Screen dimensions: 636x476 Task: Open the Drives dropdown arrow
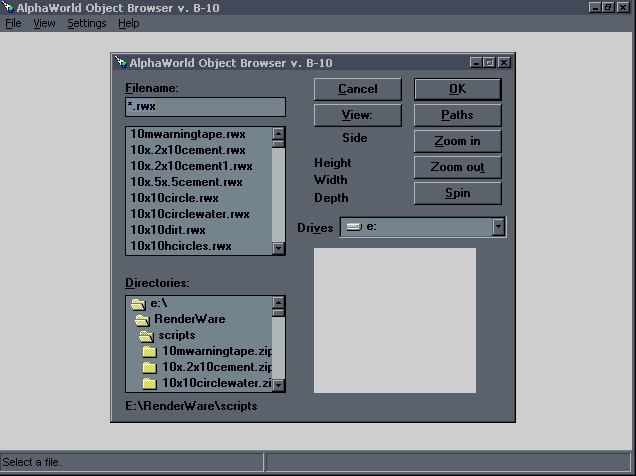(x=498, y=227)
